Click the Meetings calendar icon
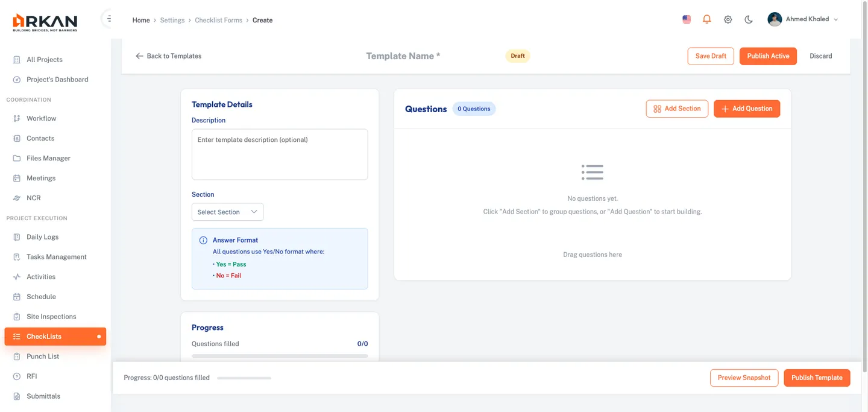Screen dimensions: 868x412 pyautogui.click(x=17, y=177)
